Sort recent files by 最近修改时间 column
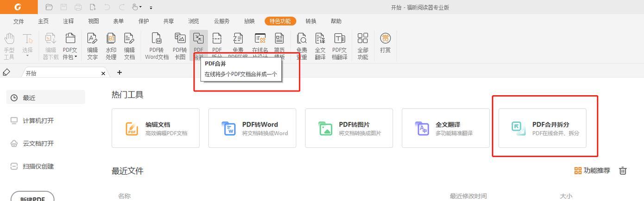644x201 pixels. [468, 196]
